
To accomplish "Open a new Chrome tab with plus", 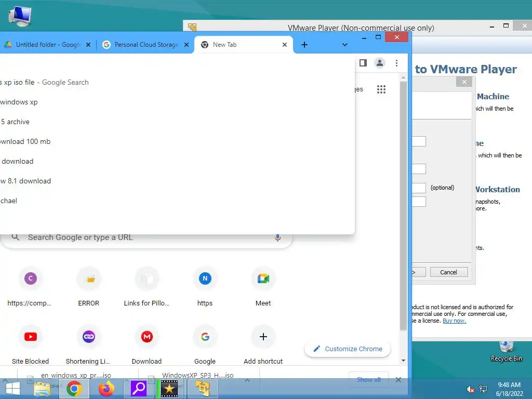I will (304, 45).
